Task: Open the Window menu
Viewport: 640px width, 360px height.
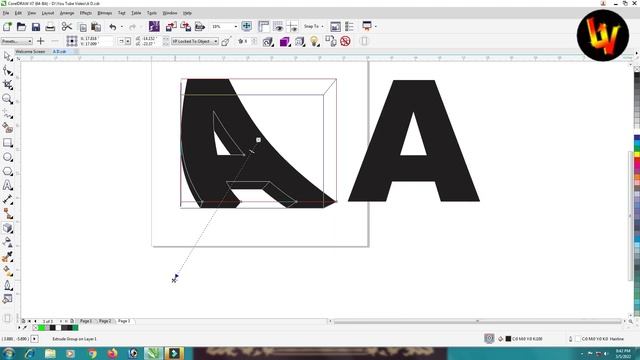Action: tap(170, 13)
